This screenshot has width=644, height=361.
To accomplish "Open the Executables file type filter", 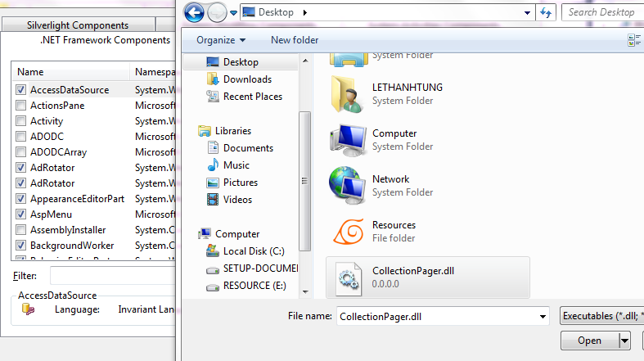I will [602, 316].
